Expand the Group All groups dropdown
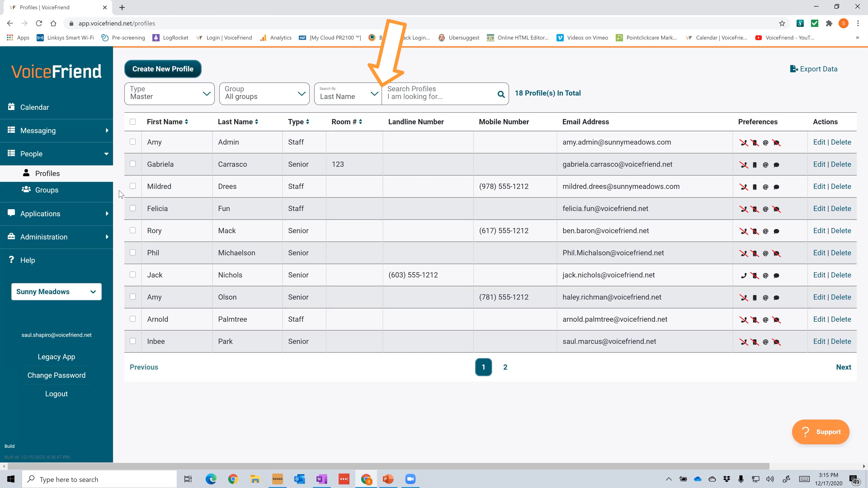 [x=264, y=94]
